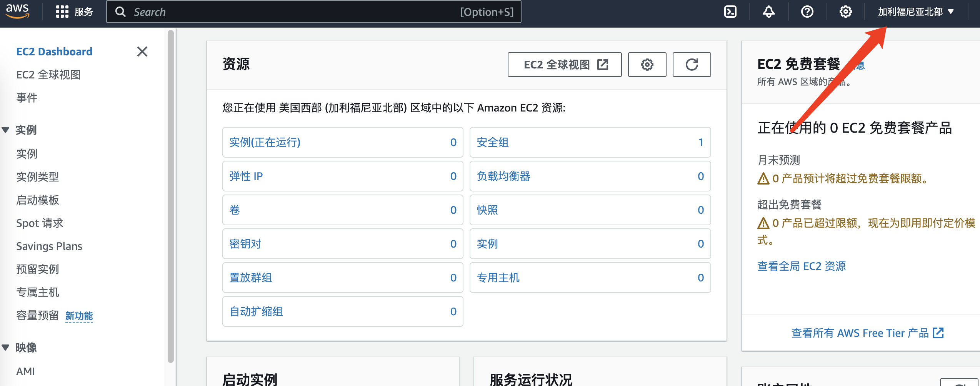The width and height of the screenshot is (980, 386).
Task: Open region dropdown 加利福尼亚北部
Action: coord(916,12)
